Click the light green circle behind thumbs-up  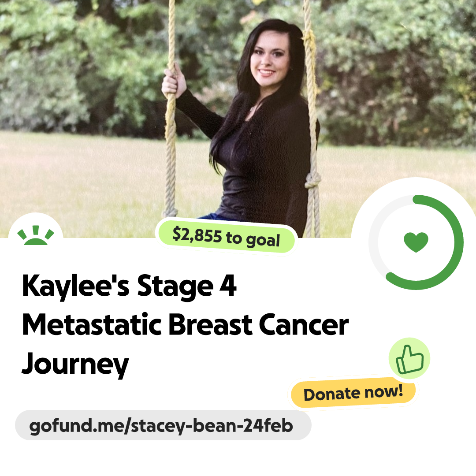click(409, 358)
